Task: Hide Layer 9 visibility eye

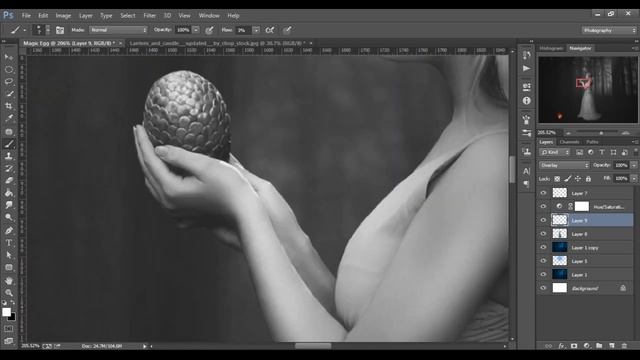Action: coord(543,220)
